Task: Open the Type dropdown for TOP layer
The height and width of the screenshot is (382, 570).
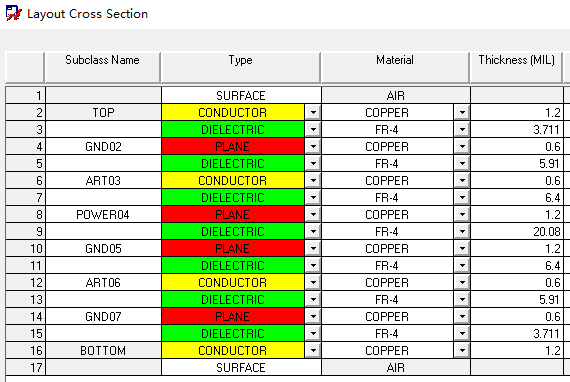Action: point(313,113)
